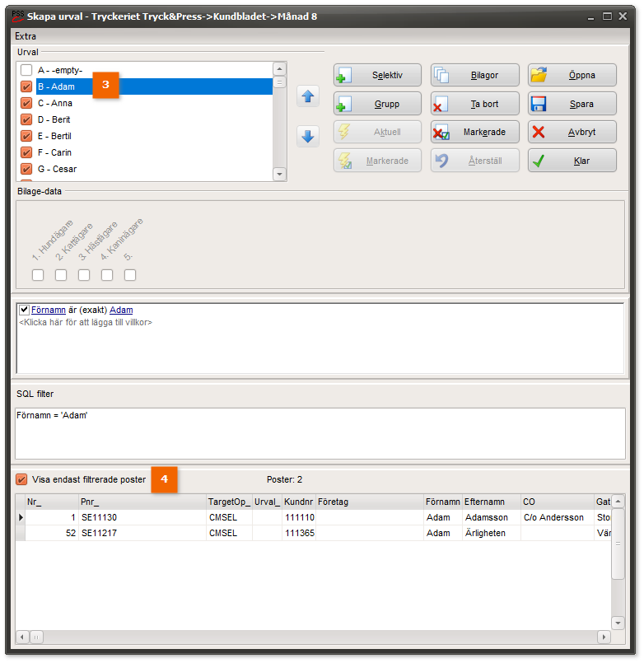
Task: Uncheck the F - Carin checkbox
Action: click(26, 152)
